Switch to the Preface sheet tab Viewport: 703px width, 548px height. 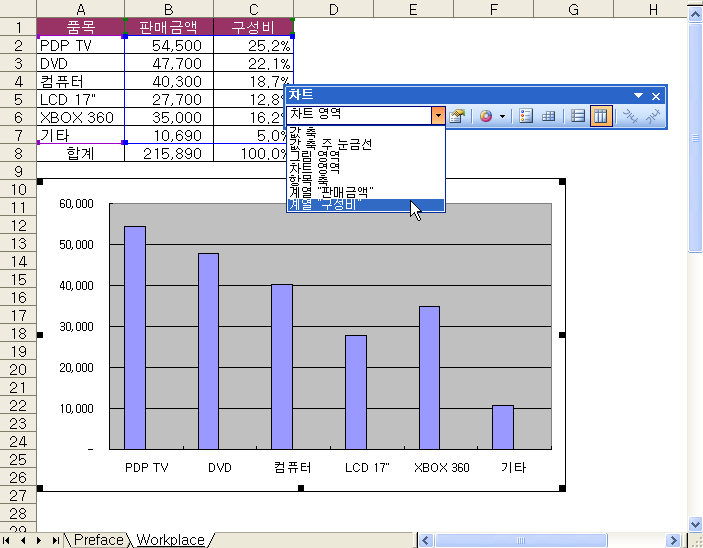[x=98, y=540]
